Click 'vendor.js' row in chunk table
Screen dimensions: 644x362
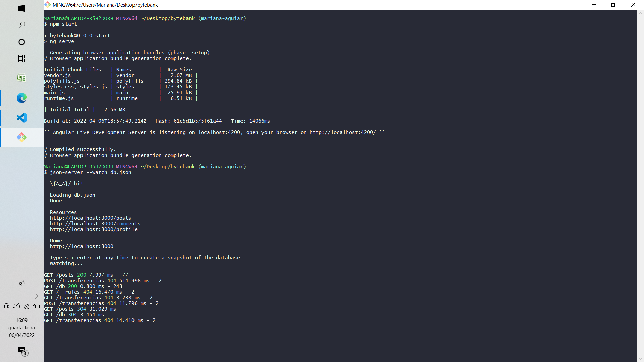[x=120, y=75]
